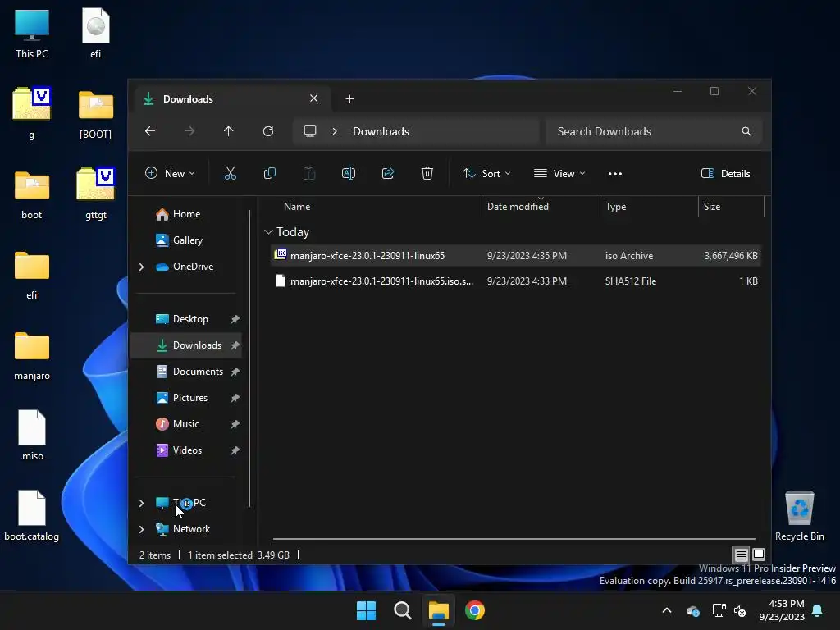The height and width of the screenshot is (630, 840).
Task: Sort by Date modified column header
Action: 518,207
